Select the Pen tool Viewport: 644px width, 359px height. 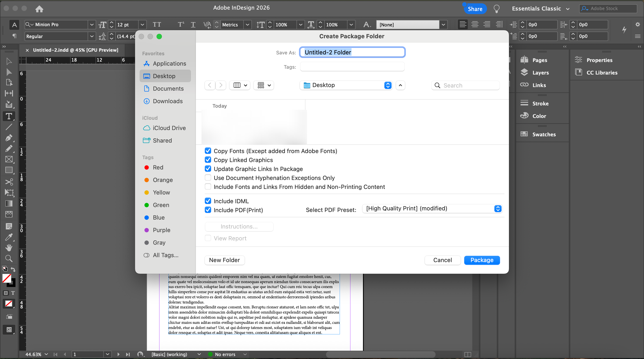pyautogui.click(x=9, y=138)
